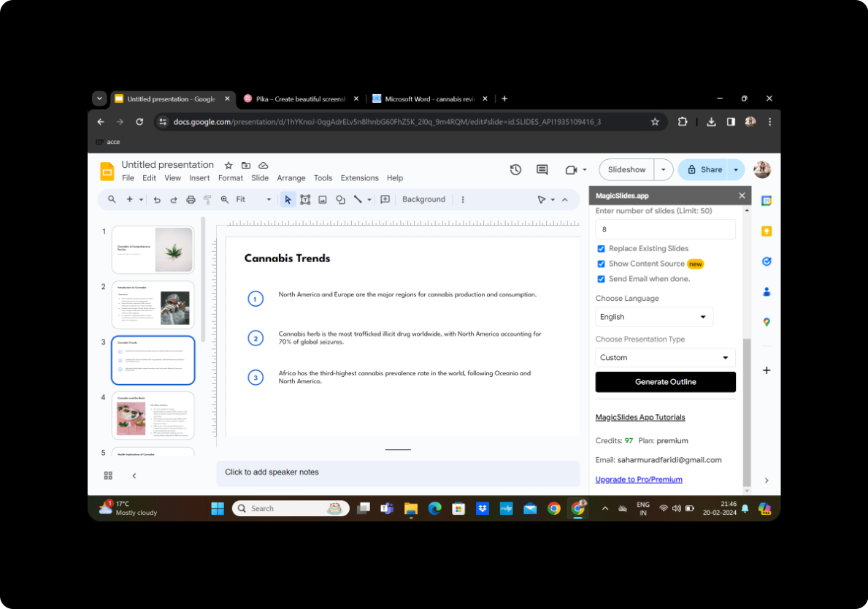
Task: Open Google Tasks side panel icon
Action: pos(767,261)
